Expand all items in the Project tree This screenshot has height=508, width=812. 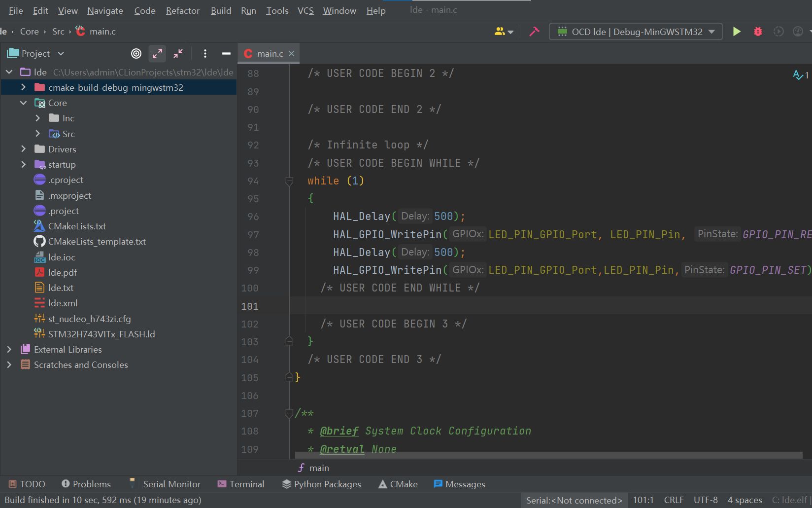157,53
